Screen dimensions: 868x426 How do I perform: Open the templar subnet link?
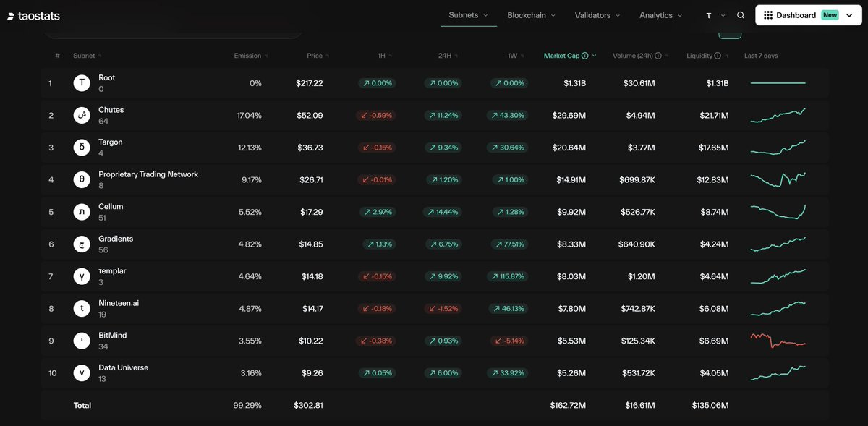112,271
